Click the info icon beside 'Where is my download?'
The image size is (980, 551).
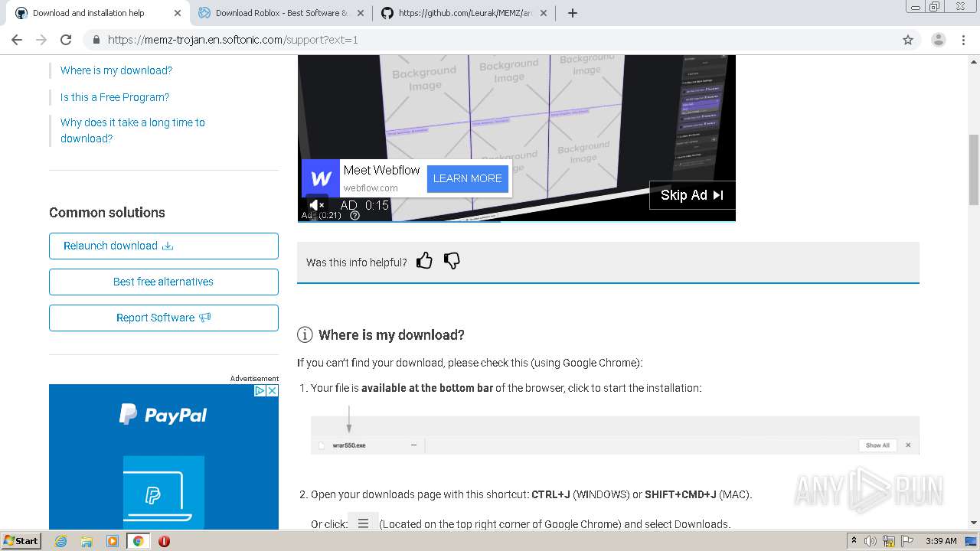pyautogui.click(x=305, y=334)
